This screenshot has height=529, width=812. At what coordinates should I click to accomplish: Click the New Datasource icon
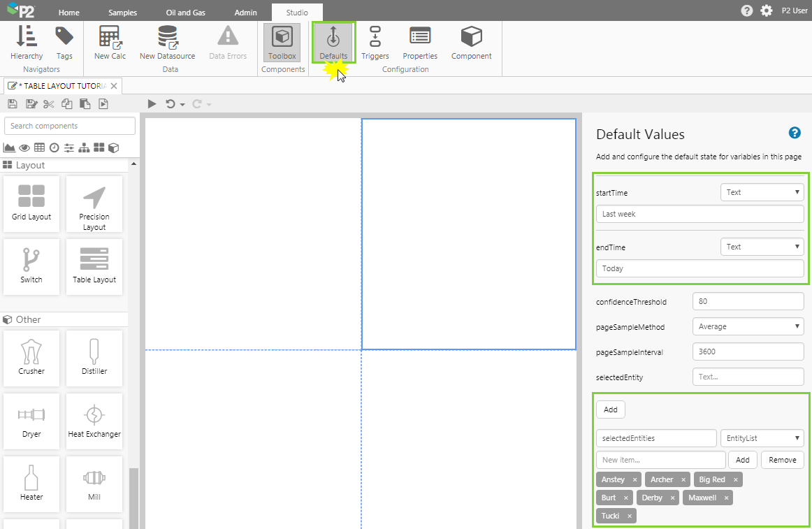167,43
